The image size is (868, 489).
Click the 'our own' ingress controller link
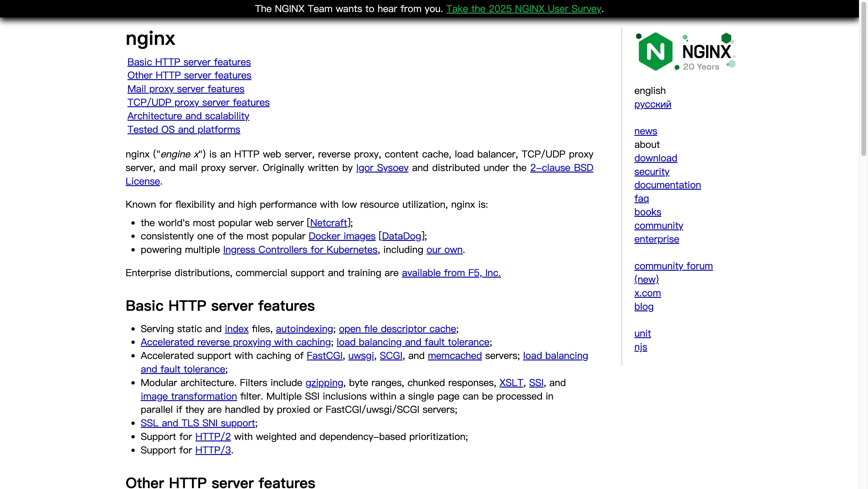click(x=445, y=250)
